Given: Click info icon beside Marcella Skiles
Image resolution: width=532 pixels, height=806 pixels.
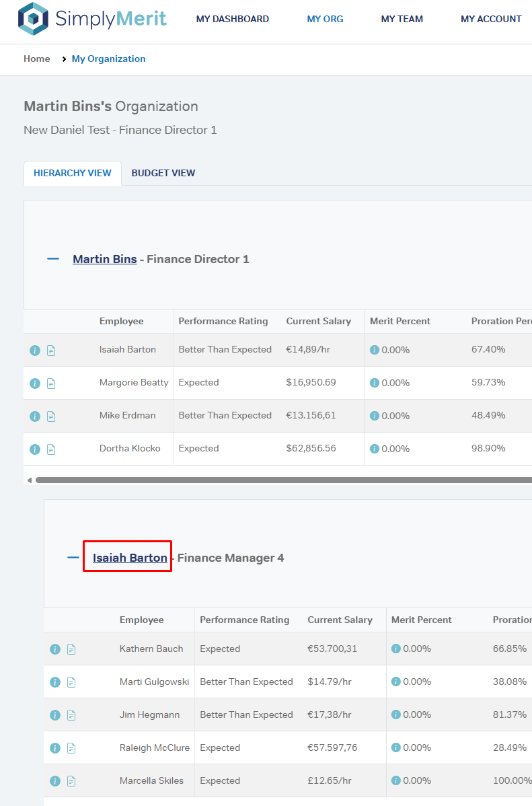Looking at the screenshot, I should coord(55,781).
